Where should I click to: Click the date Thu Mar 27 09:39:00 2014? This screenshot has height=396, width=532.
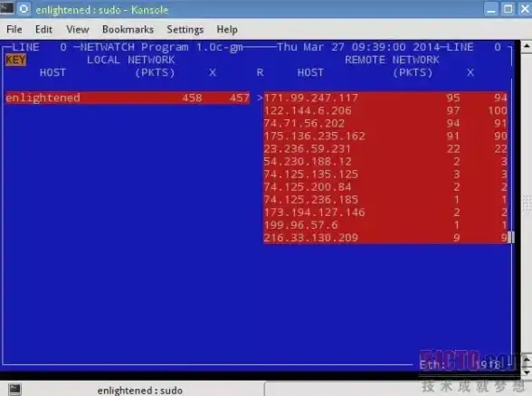tap(358, 47)
